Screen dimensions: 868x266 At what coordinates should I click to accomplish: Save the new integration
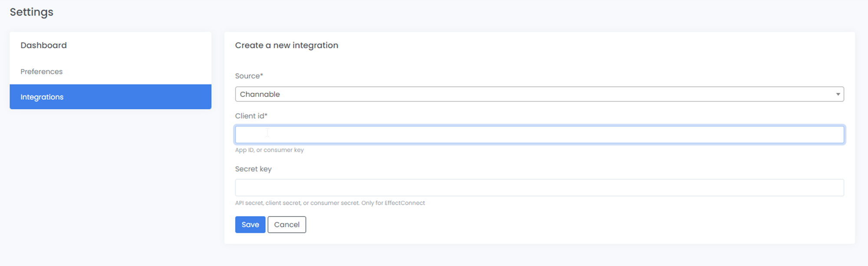click(x=250, y=224)
